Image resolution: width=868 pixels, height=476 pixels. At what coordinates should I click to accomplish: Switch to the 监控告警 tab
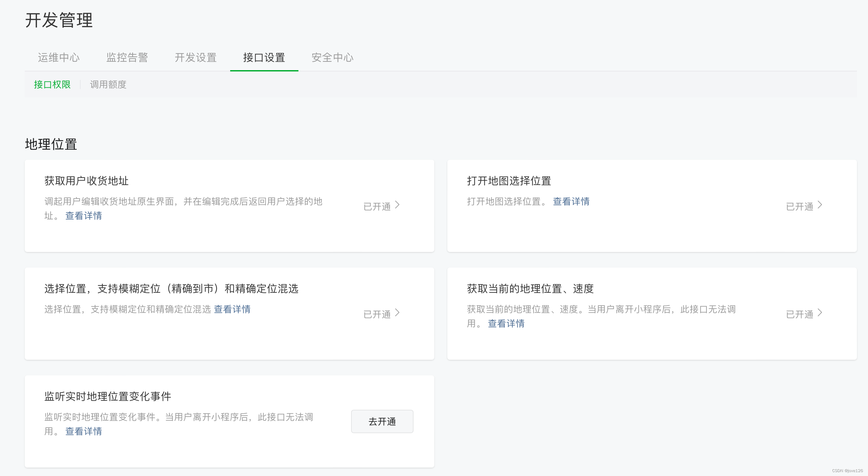coord(127,57)
